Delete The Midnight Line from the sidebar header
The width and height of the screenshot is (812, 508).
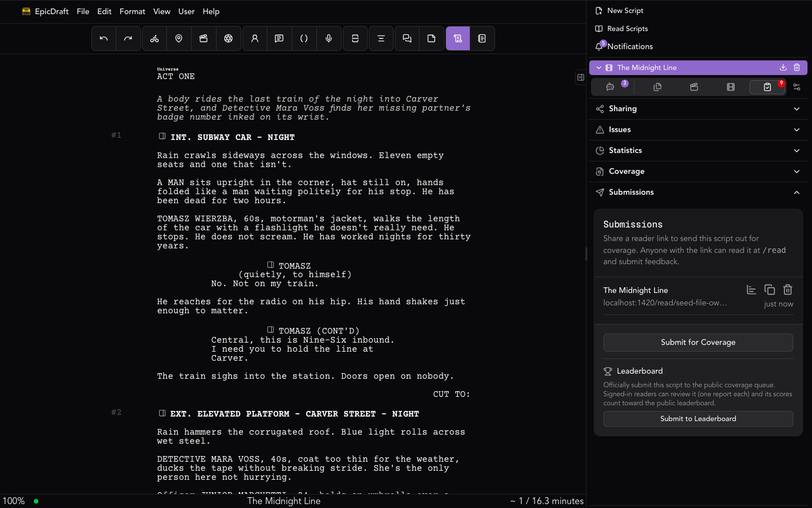pyautogui.click(x=797, y=68)
